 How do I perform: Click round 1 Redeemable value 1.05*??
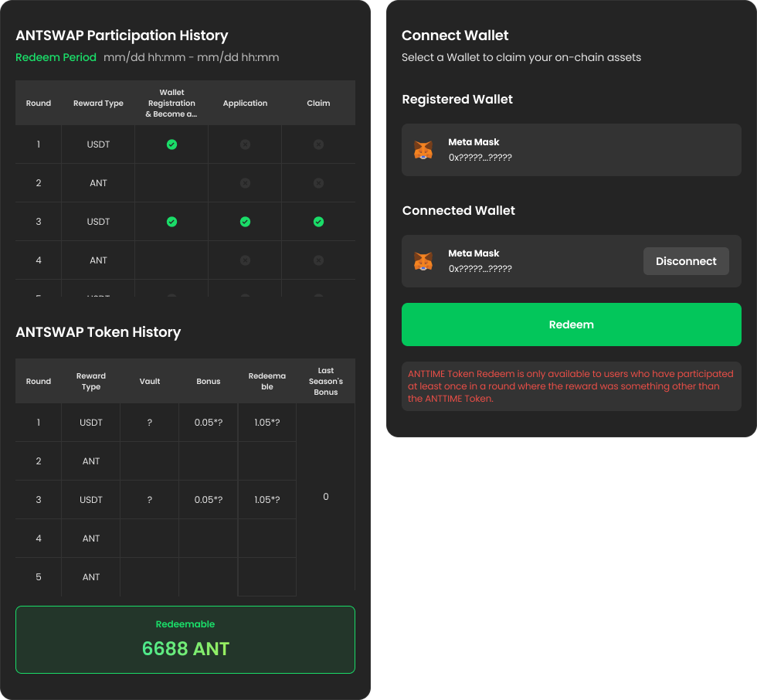[x=266, y=423]
